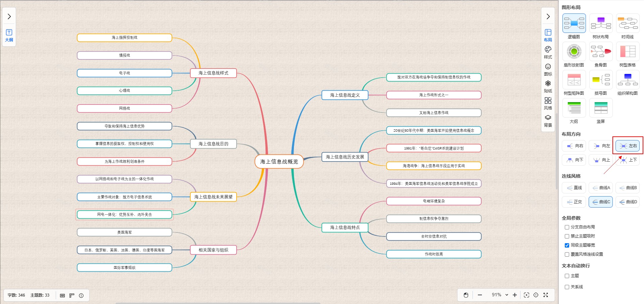Collapse the right sidebar with chevron
644x304 pixels.
coord(548,16)
